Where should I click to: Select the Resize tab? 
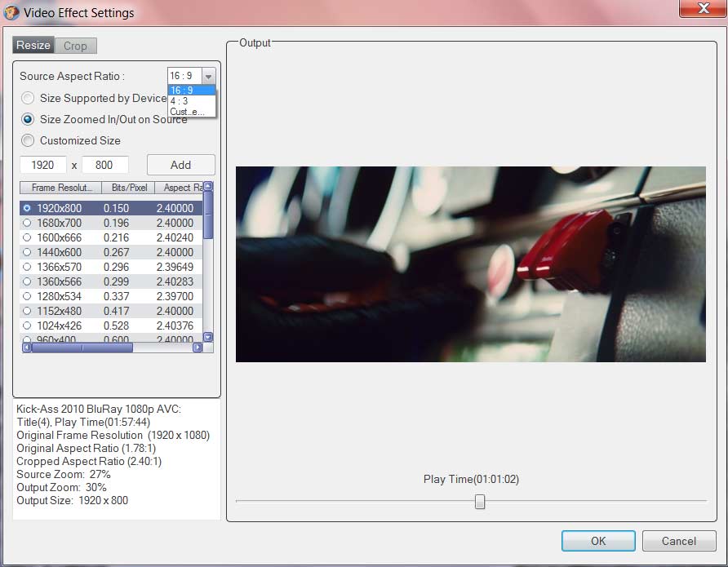[x=33, y=45]
